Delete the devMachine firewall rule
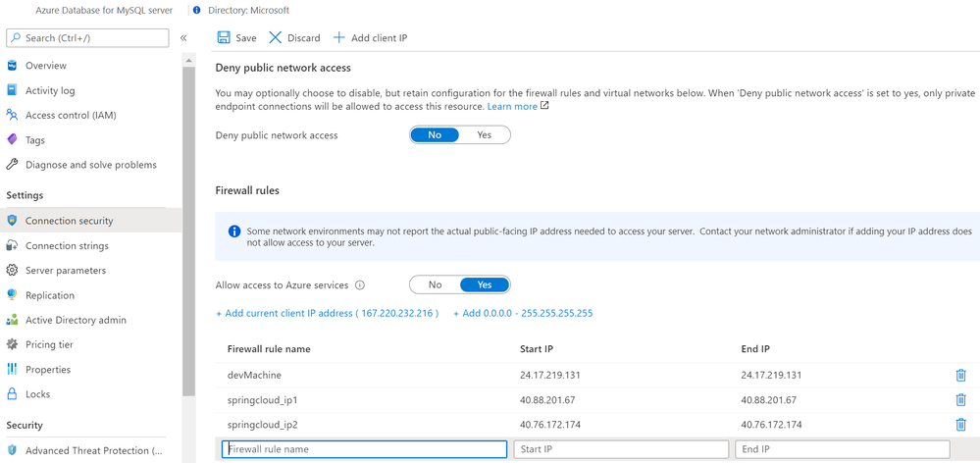The height and width of the screenshot is (463, 980). [x=960, y=375]
